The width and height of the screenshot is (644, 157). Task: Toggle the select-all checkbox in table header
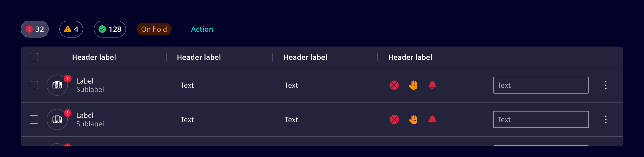point(34,57)
